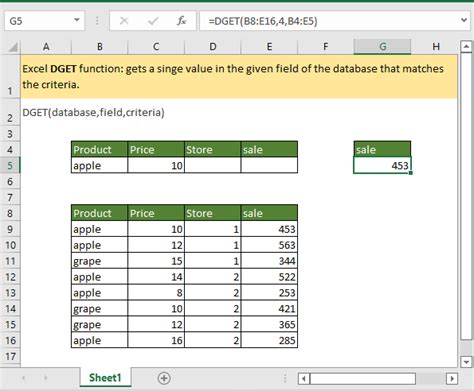Click horizontal scrollbar right arrow
The image size is (474, 391).
452,378
